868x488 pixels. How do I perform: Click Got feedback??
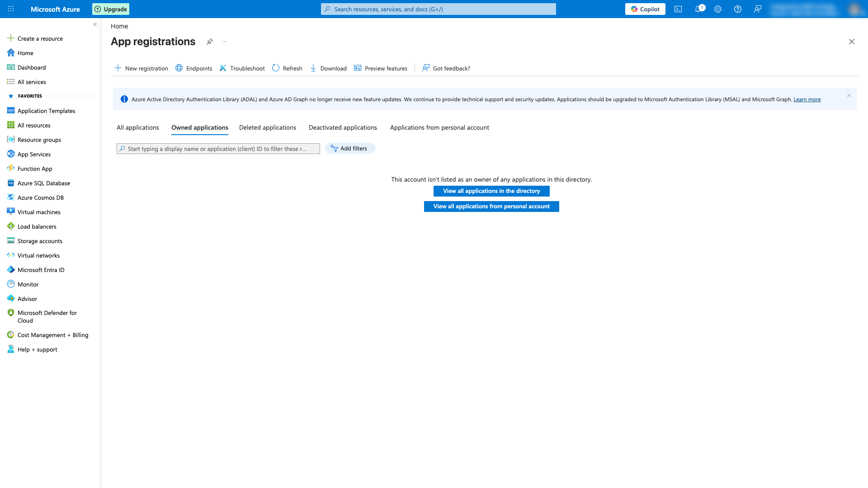[x=447, y=68]
